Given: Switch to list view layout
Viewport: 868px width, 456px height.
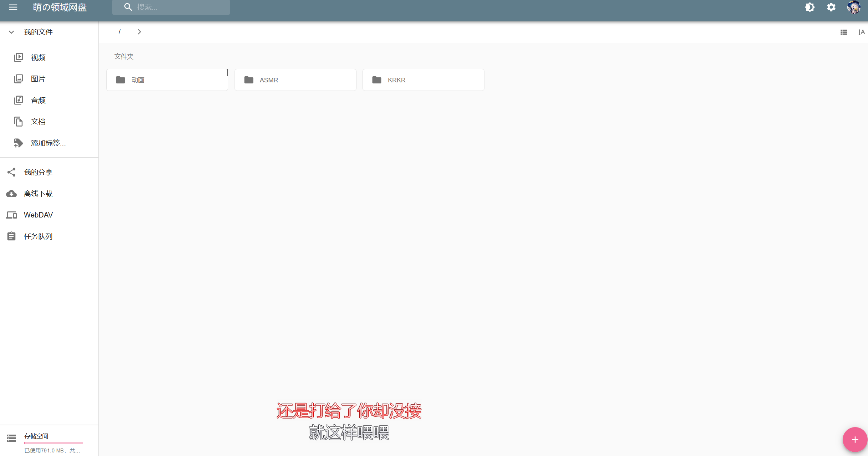Looking at the screenshot, I should pos(843,32).
